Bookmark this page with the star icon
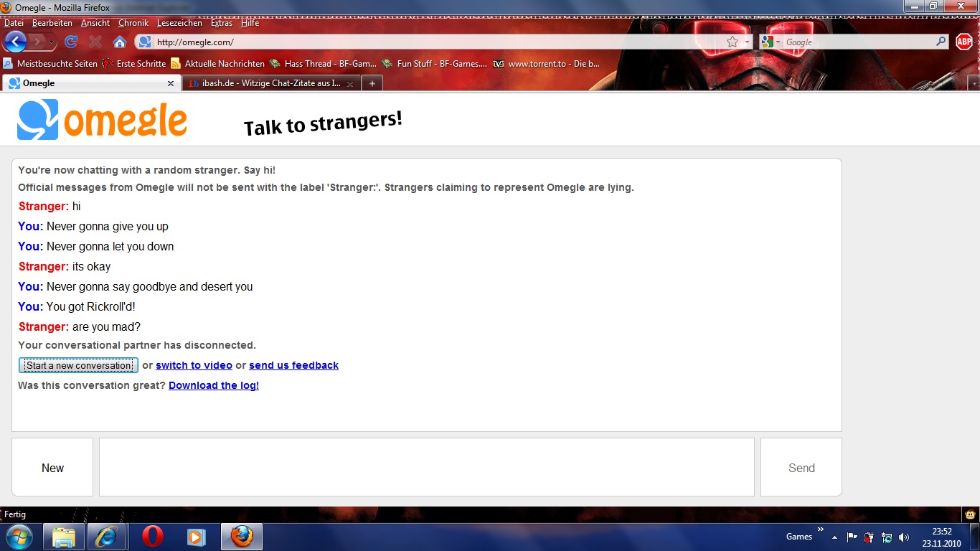 [x=732, y=42]
